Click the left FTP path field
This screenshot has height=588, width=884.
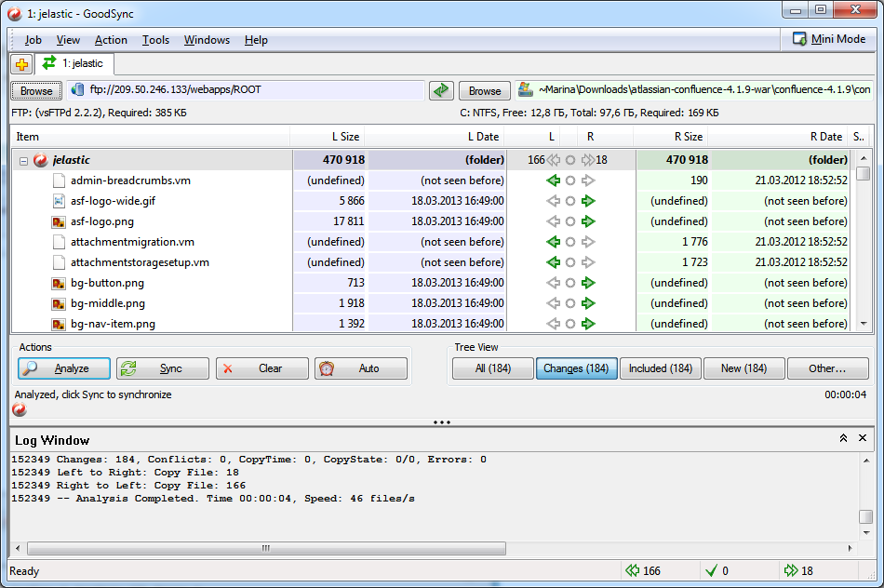tap(246, 90)
